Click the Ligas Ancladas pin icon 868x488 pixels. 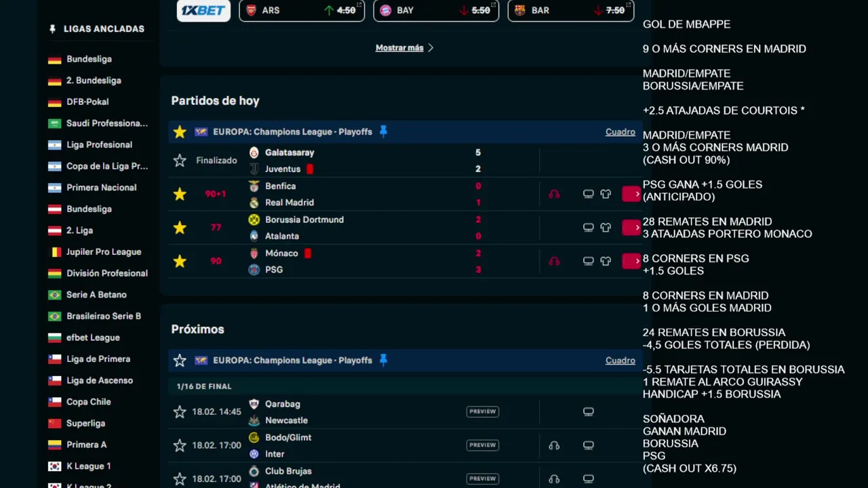[52, 29]
